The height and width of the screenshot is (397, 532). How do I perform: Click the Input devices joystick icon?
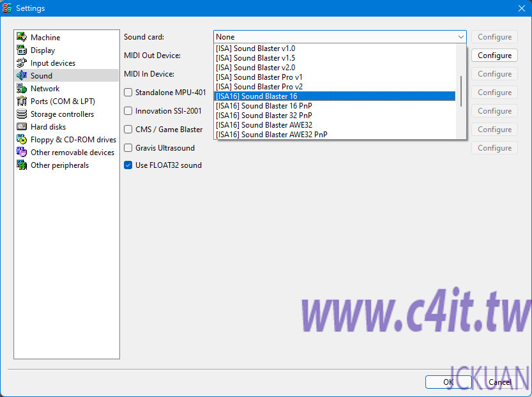22,63
